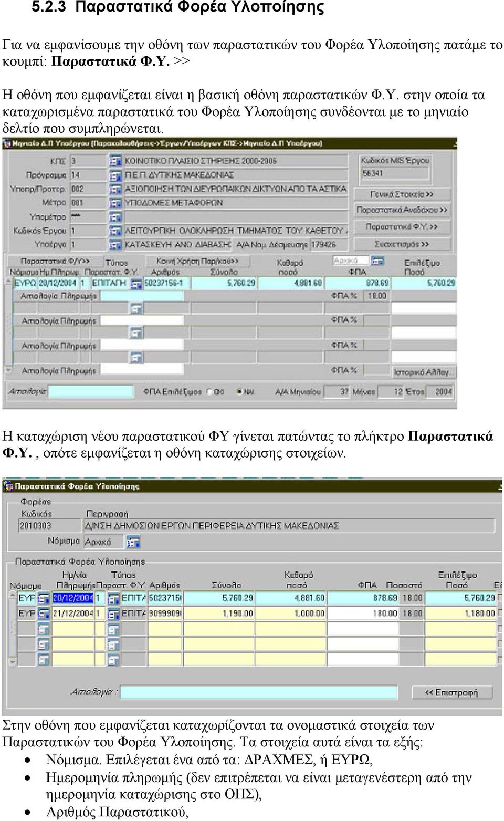Click the Π.Ε.Π. ΔΥΤΙΚΗΣ ΜΑΚΕΔΟΝΙΑΣ description field
This screenshot has width=504, height=821.
[x=235, y=175]
